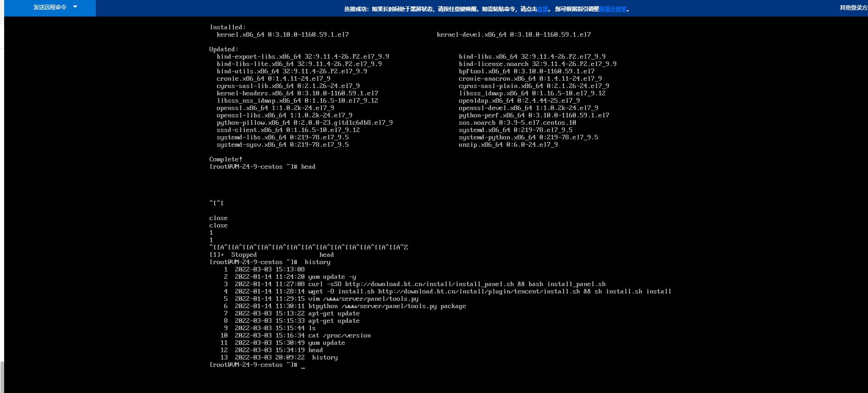
Task: Click history line 9 'ls'
Action: pos(270,328)
